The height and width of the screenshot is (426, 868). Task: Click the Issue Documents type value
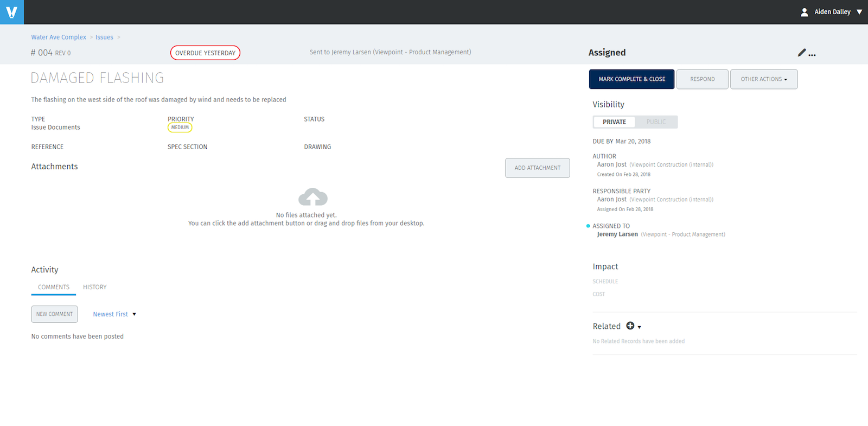(55, 128)
